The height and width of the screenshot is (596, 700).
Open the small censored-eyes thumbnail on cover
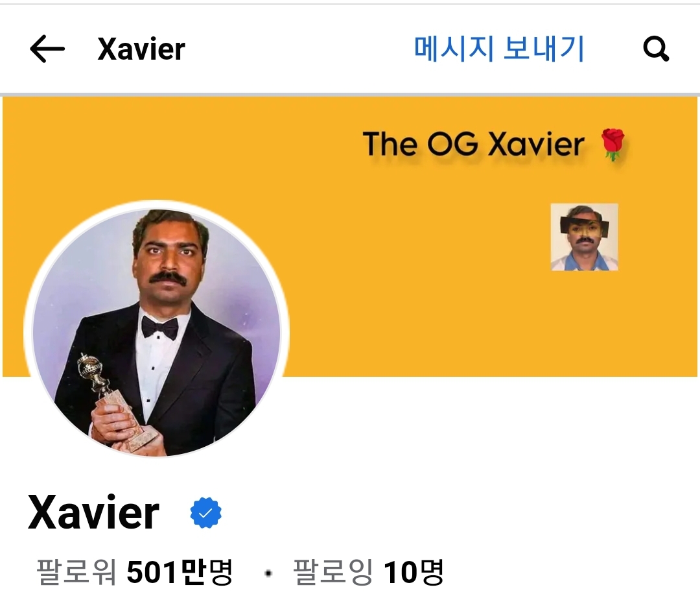[585, 237]
